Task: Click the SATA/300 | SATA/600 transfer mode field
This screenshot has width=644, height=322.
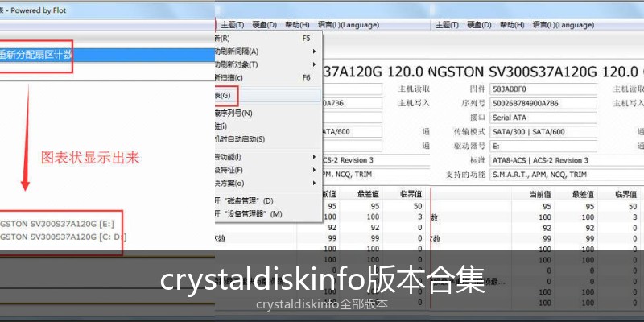Action: (543, 132)
